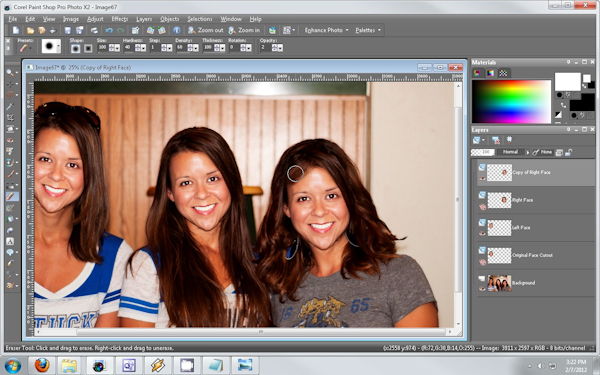Click the Windows Start button

point(13,365)
